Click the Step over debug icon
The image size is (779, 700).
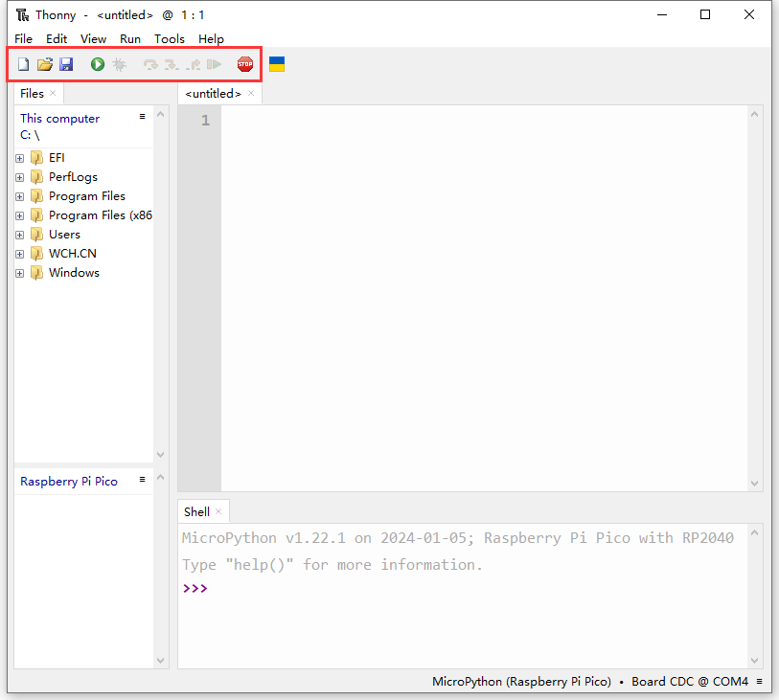(x=150, y=64)
